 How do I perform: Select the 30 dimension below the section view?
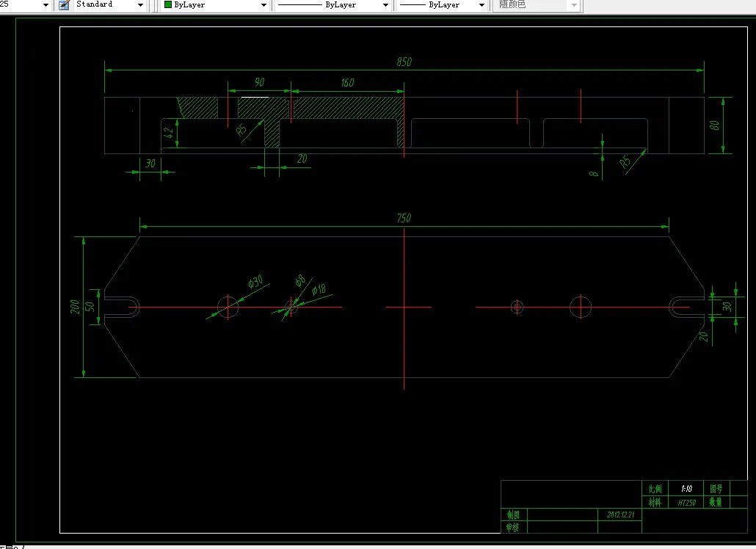point(150,164)
